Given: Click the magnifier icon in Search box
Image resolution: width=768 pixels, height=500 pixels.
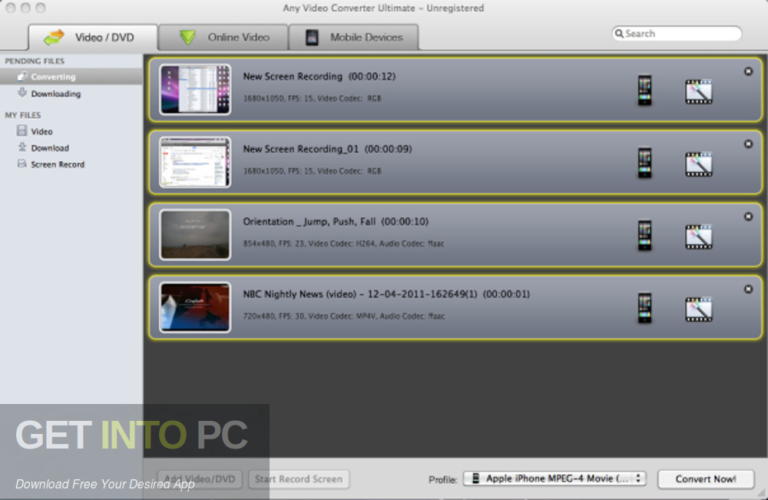Looking at the screenshot, I should (619, 33).
